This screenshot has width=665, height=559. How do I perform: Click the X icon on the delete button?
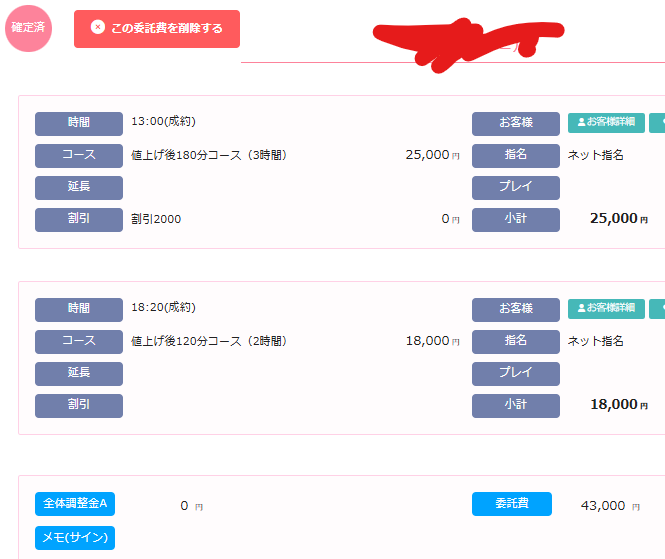pos(98,28)
